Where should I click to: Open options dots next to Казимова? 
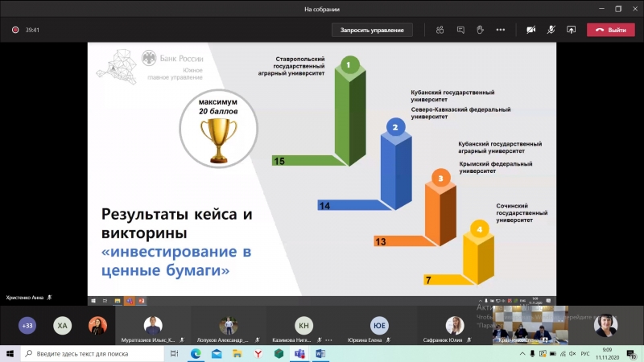(328, 339)
